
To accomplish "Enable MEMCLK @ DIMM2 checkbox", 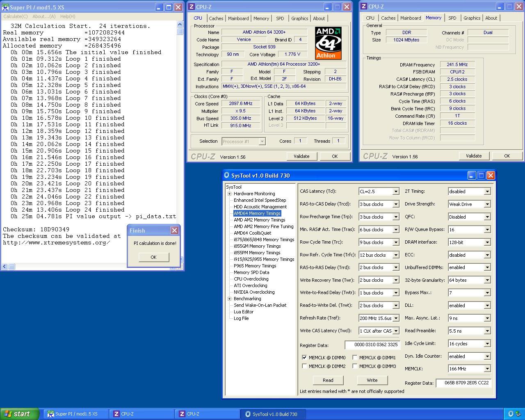I will click(x=304, y=366).
